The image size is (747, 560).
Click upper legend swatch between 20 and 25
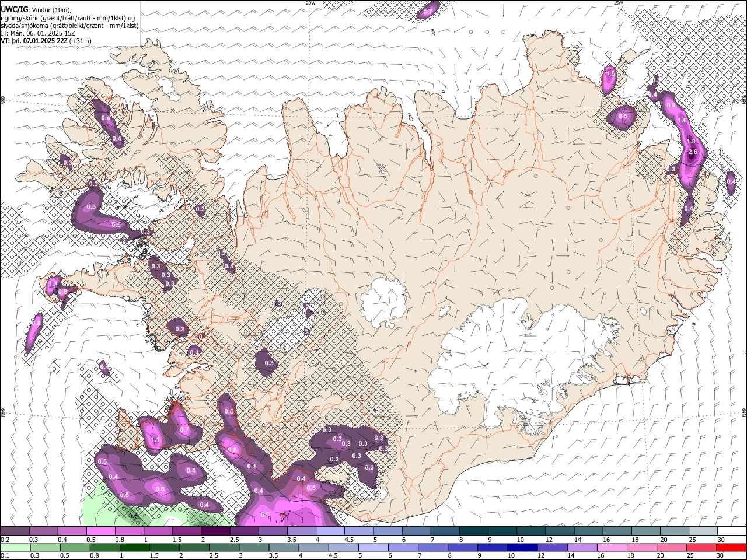[x=674, y=531]
